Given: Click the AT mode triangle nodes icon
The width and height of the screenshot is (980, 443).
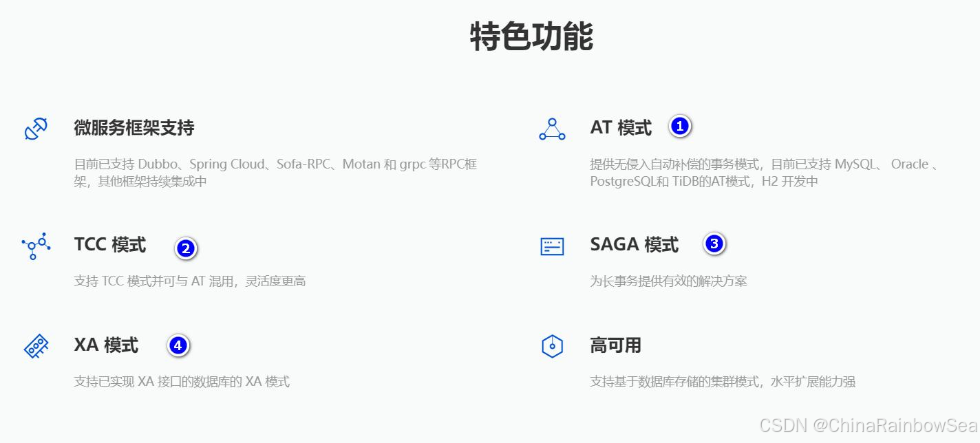Looking at the screenshot, I should coord(552,129).
